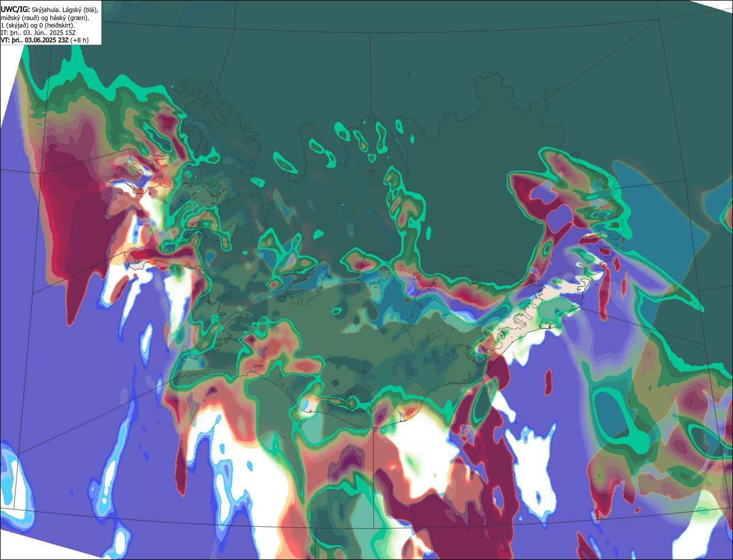733x560 pixels.
Task: Click the 'miðský (rauð)' legend text
Action: pyautogui.click(x=19, y=18)
